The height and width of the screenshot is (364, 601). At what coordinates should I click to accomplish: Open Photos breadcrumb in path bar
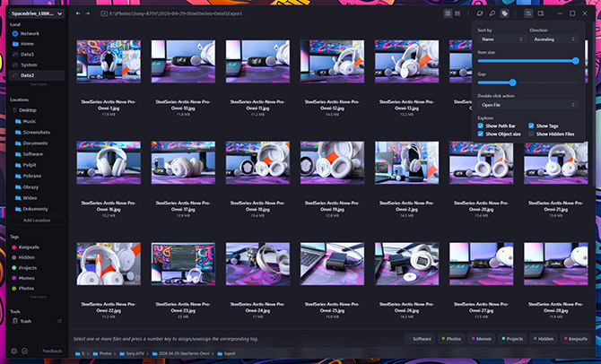[x=102, y=353]
